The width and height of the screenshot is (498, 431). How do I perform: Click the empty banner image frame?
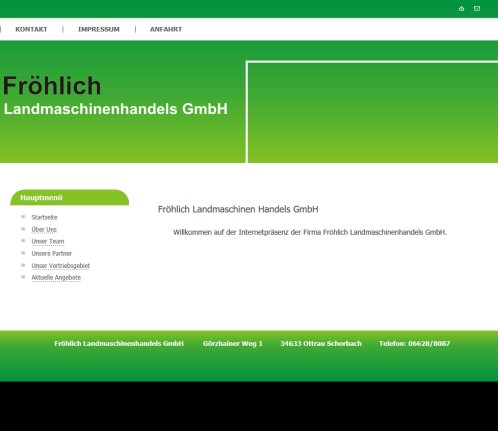tap(372, 112)
